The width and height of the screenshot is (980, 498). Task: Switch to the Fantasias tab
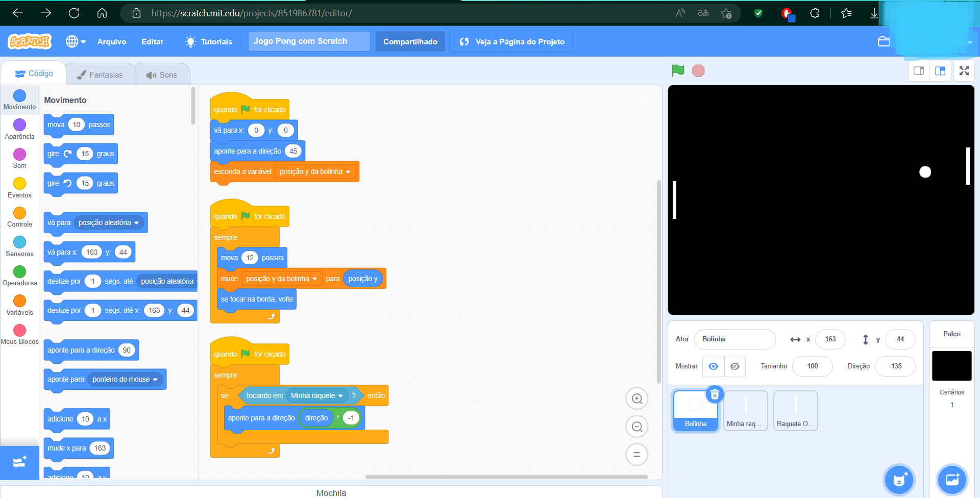(x=100, y=75)
